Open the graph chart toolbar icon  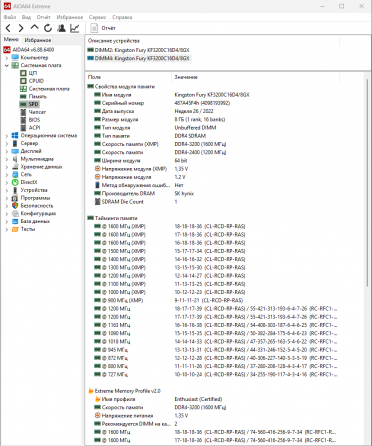coord(75,28)
